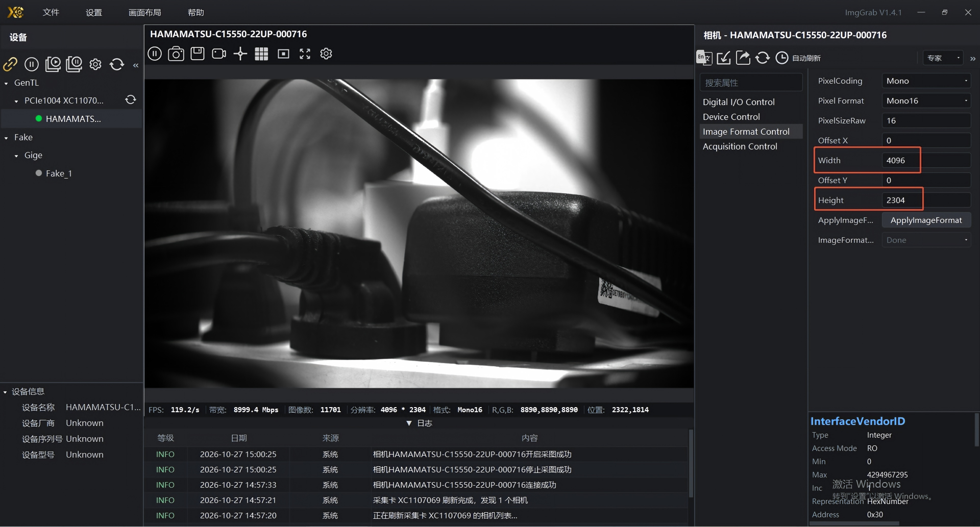Export camera properties with share icon

[743, 58]
